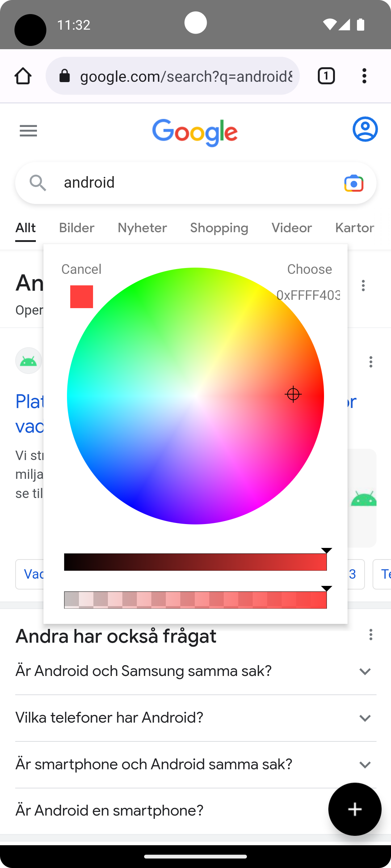Expand 'Vilka telefoner har Android?' question
The height and width of the screenshot is (868, 391).
(365, 718)
